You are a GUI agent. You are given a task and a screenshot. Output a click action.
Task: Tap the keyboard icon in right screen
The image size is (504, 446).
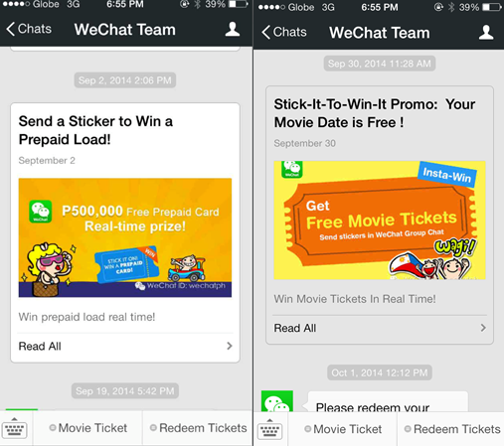click(x=269, y=429)
